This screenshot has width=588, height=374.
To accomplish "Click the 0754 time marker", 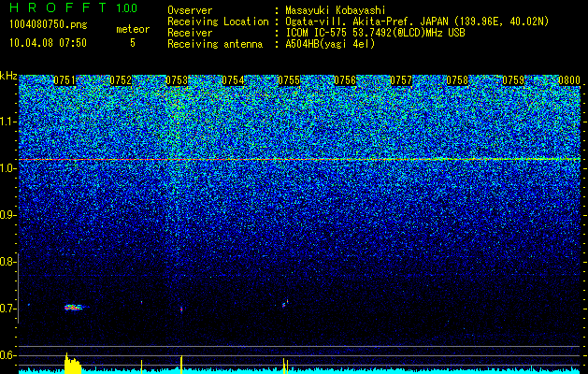I will [233, 80].
